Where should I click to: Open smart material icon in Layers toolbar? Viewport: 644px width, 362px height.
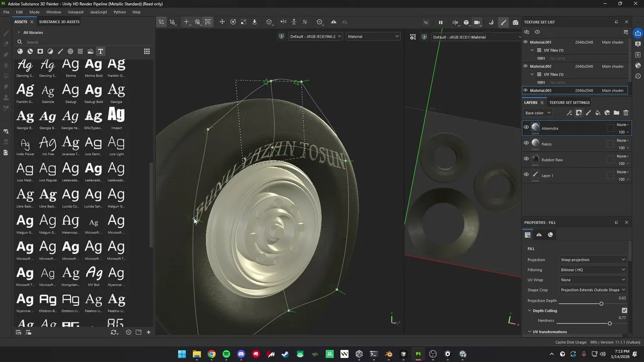pyautogui.click(x=607, y=113)
